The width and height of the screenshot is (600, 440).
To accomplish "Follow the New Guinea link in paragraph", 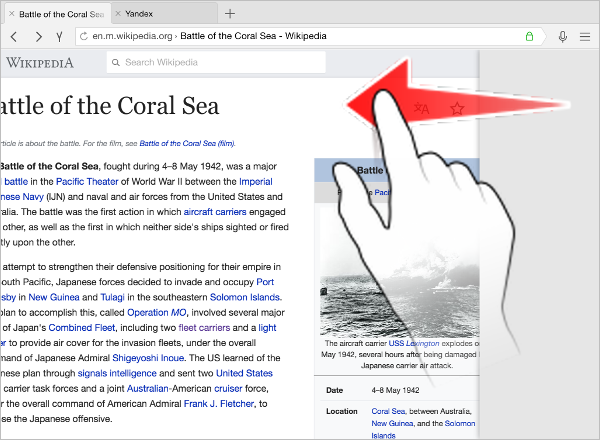I will coord(54,297).
